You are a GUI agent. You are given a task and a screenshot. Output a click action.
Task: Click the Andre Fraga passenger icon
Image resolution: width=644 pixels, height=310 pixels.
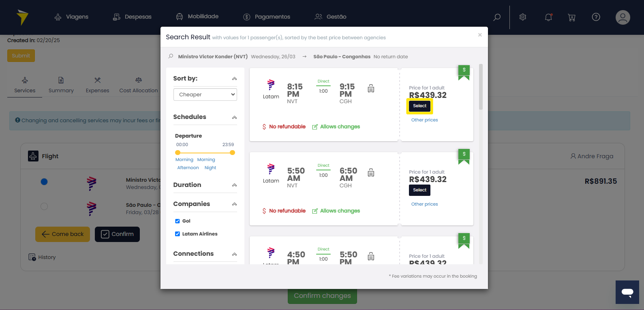pos(573,156)
